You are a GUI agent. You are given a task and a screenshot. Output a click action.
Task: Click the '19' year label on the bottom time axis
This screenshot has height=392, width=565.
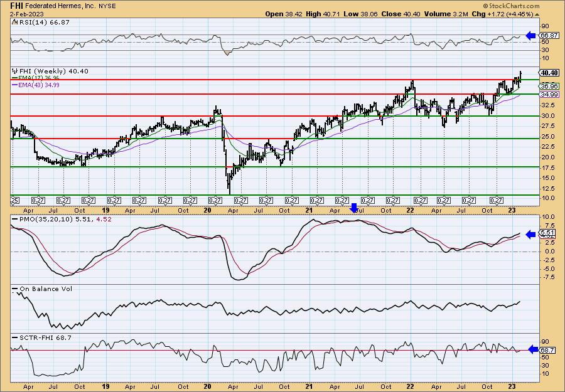[x=105, y=386]
